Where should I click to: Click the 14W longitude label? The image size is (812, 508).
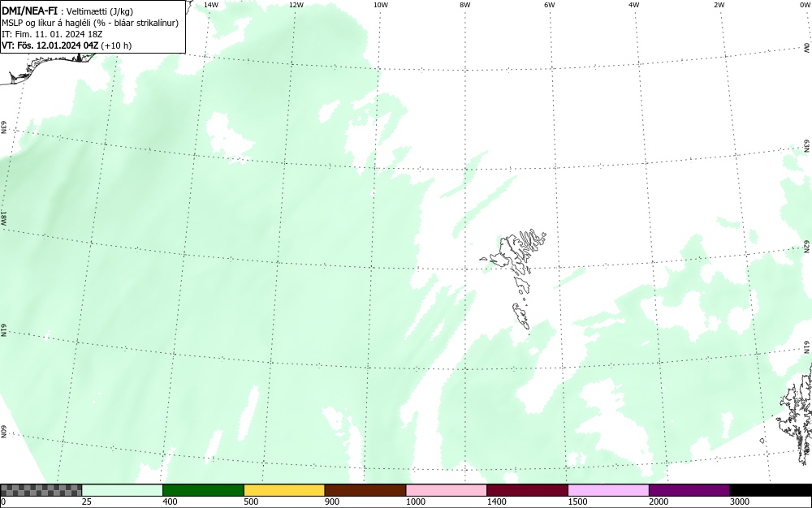click(x=211, y=5)
